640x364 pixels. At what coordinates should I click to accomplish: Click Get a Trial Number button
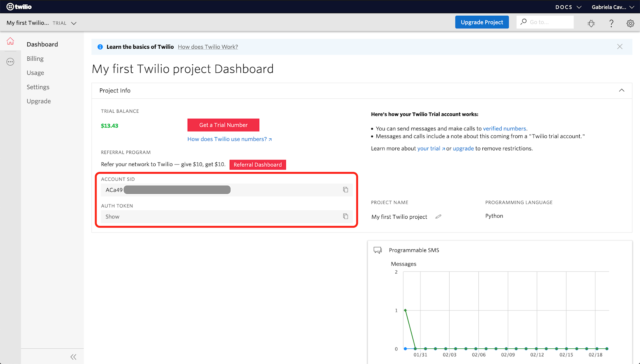click(223, 125)
